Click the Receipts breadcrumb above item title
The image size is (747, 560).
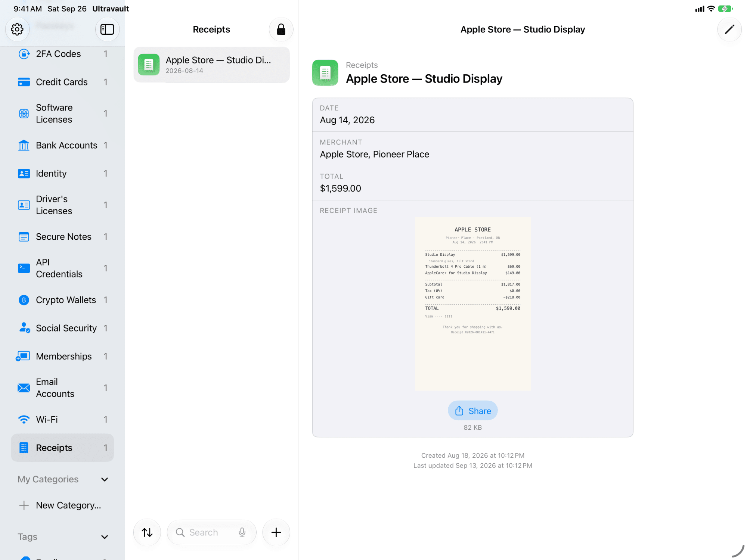362,65
